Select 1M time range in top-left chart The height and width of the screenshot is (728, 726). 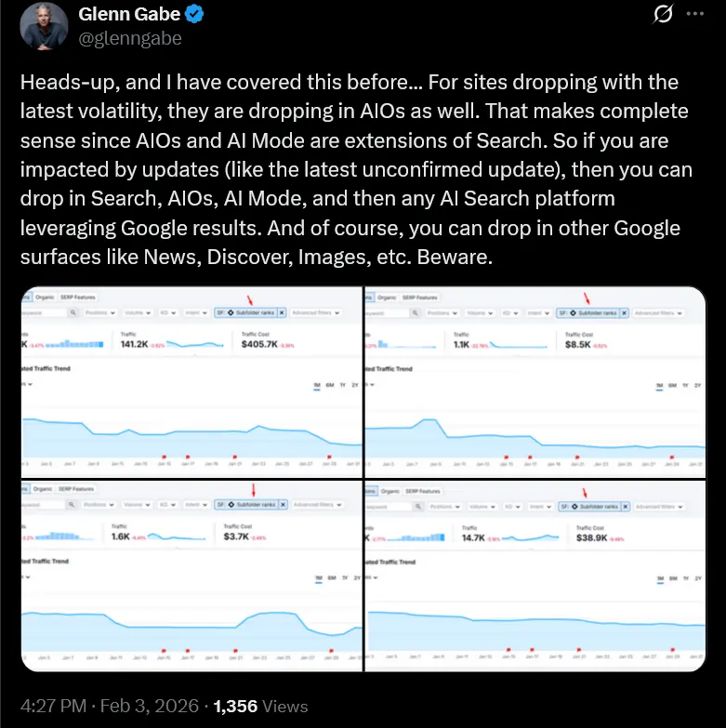pyautogui.click(x=316, y=384)
